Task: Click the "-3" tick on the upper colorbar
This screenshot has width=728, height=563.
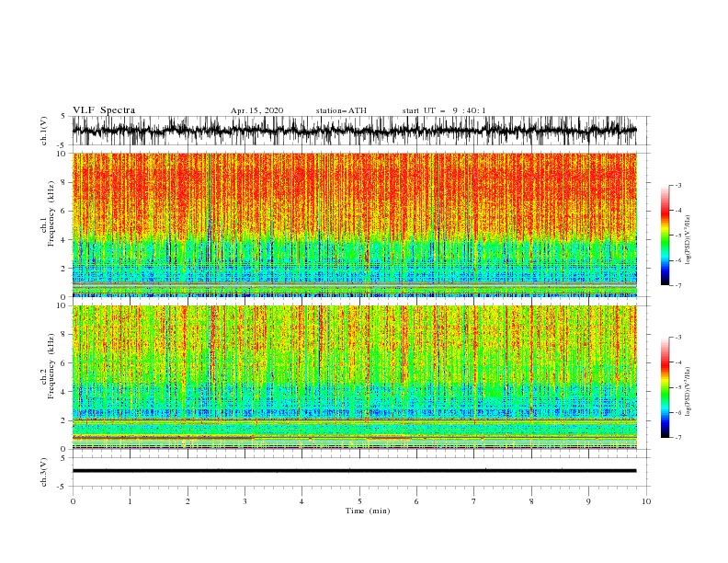Action: click(677, 185)
